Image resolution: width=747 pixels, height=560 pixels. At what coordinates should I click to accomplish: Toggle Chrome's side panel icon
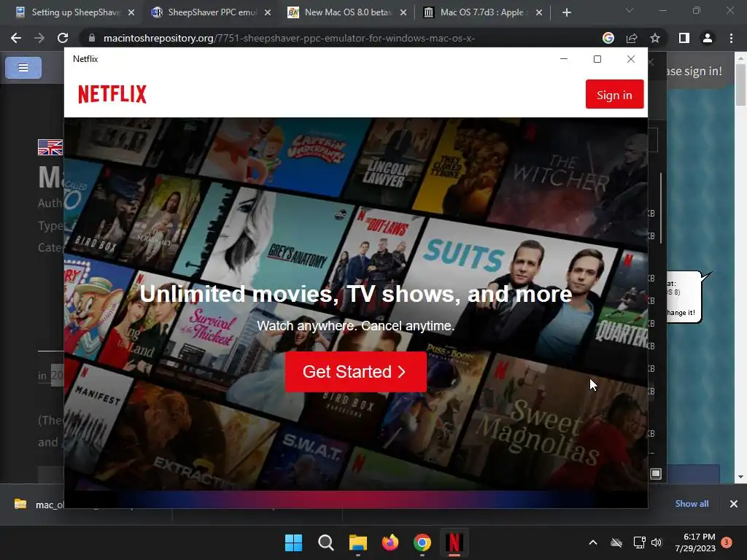click(x=684, y=38)
